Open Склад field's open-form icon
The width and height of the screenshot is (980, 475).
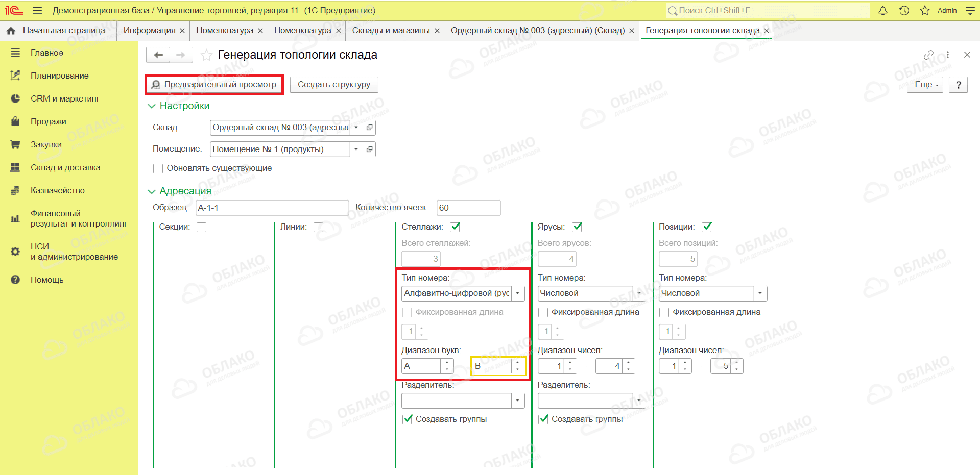[370, 127]
